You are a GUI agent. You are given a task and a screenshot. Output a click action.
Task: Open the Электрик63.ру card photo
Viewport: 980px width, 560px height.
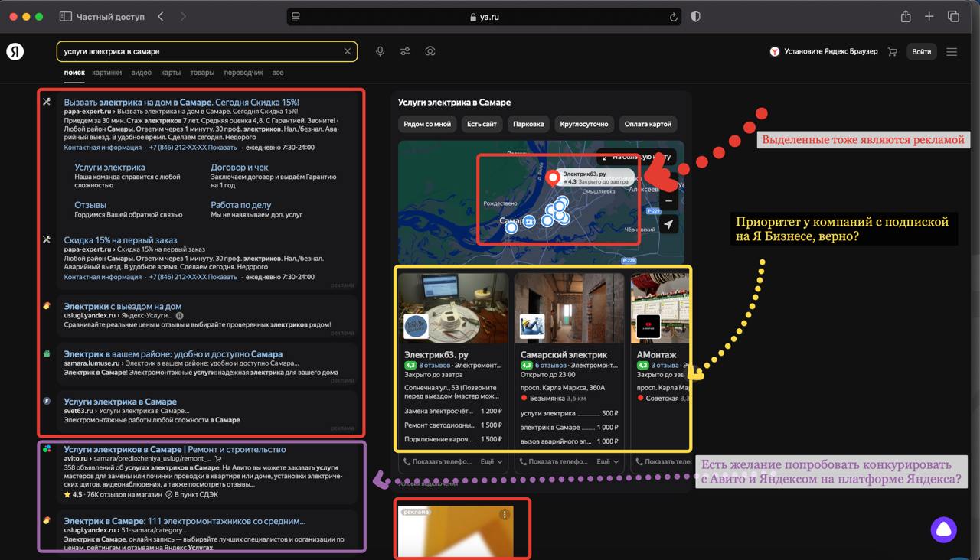click(x=453, y=308)
